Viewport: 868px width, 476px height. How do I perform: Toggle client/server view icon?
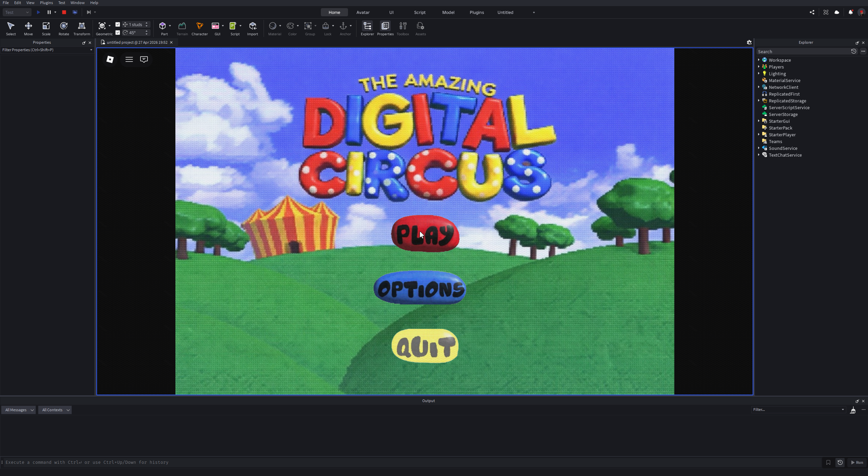point(75,12)
